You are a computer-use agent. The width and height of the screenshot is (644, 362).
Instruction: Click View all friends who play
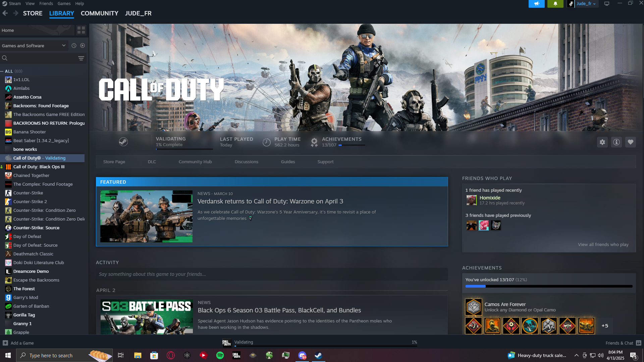[x=603, y=245]
